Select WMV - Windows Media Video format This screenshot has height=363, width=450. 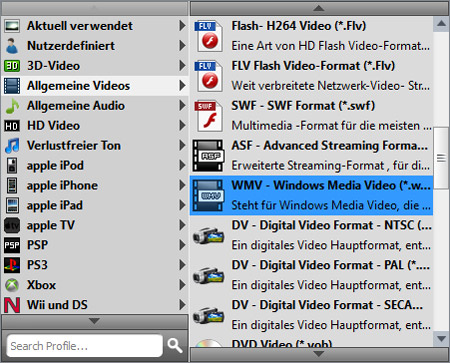pos(311,196)
